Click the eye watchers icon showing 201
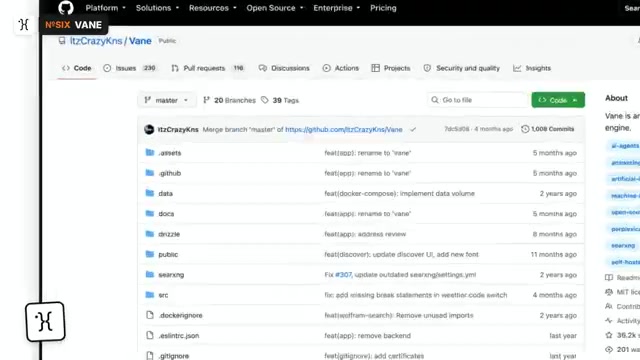Image resolution: width=640 pixels, height=360 pixels. 609,349
